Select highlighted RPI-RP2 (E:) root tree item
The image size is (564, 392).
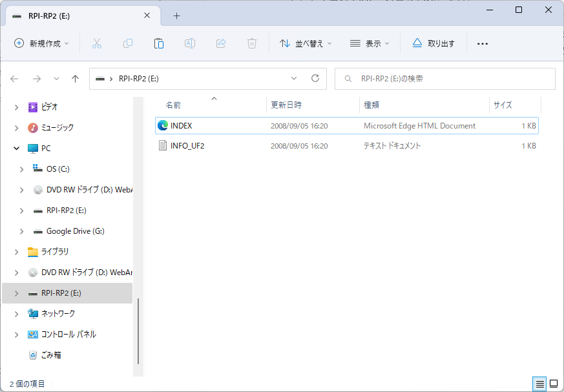67,293
